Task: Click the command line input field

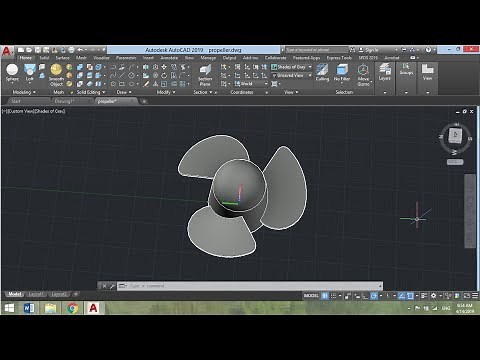Action: coord(250,286)
